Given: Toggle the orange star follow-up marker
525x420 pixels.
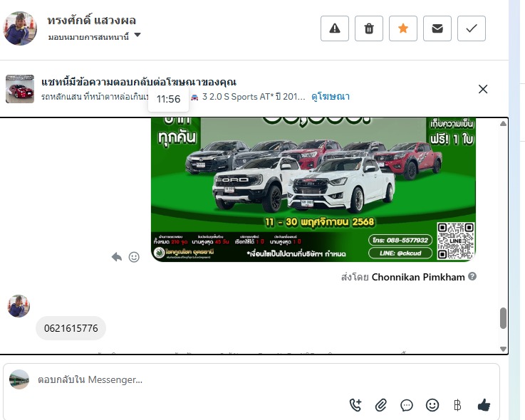Looking at the screenshot, I should (x=402, y=28).
